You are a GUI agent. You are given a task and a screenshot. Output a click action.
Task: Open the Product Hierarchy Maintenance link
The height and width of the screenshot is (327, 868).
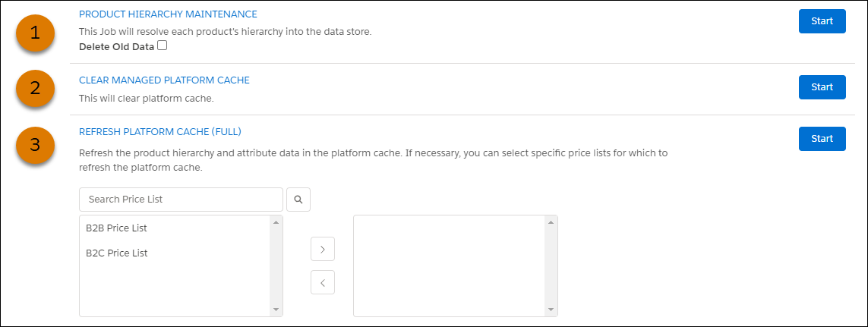(x=169, y=14)
